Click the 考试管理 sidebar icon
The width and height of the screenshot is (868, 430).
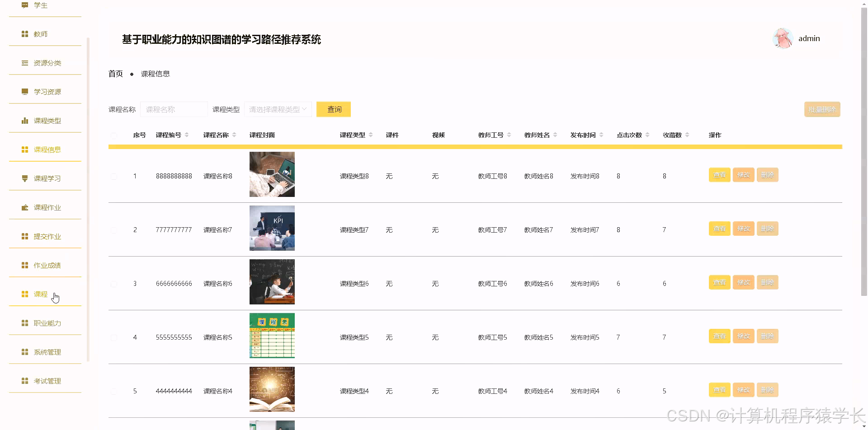tap(25, 380)
